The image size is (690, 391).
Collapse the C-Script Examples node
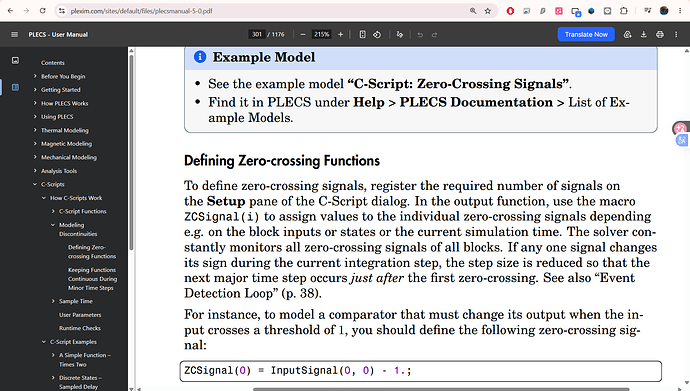tap(44, 342)
